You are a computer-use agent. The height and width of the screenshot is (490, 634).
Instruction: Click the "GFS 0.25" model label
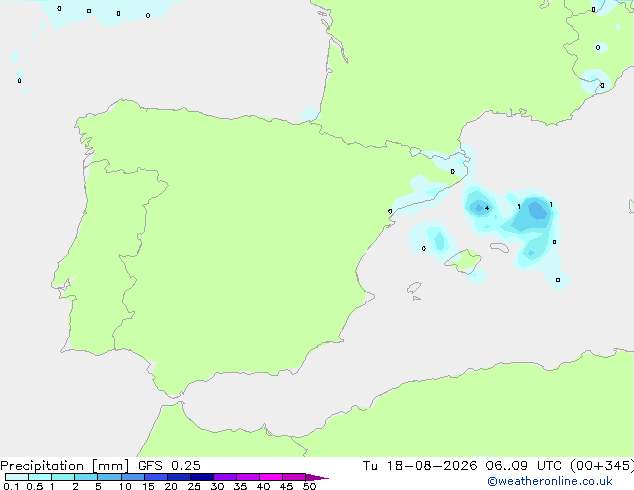169,466
